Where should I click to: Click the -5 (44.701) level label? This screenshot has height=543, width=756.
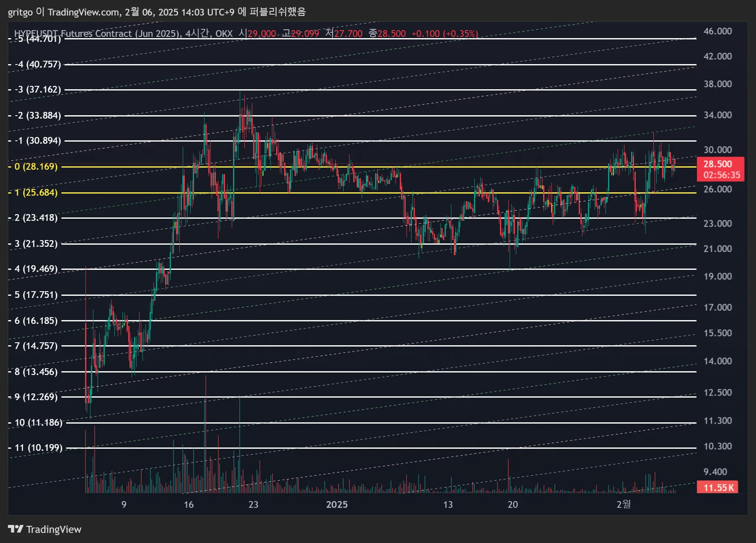coord(38,39)
